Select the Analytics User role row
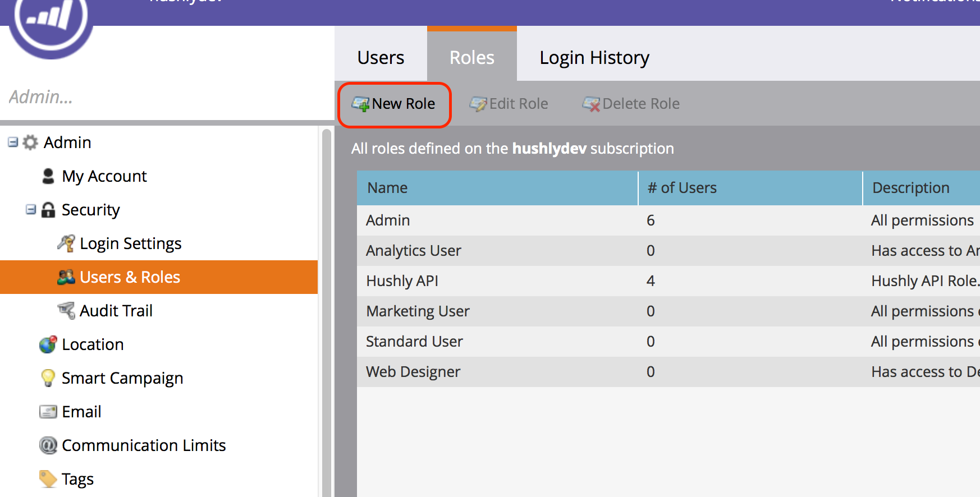The image size is (980, 497). coord(668,251)
